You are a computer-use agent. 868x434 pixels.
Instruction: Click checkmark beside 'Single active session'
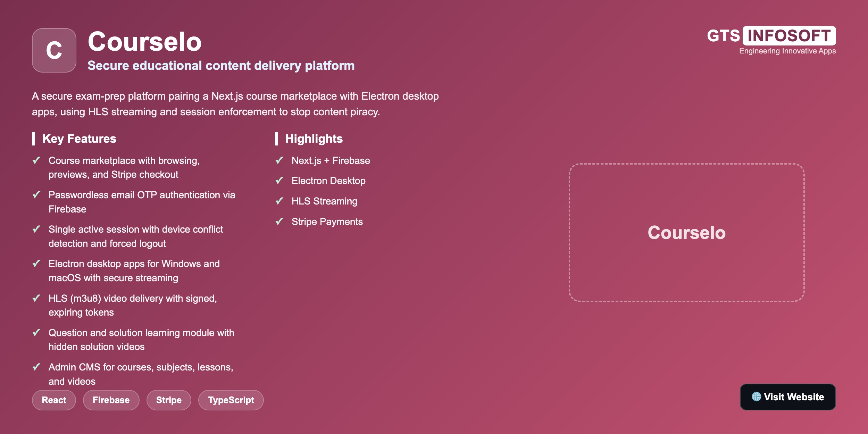[x=36, y=229]
